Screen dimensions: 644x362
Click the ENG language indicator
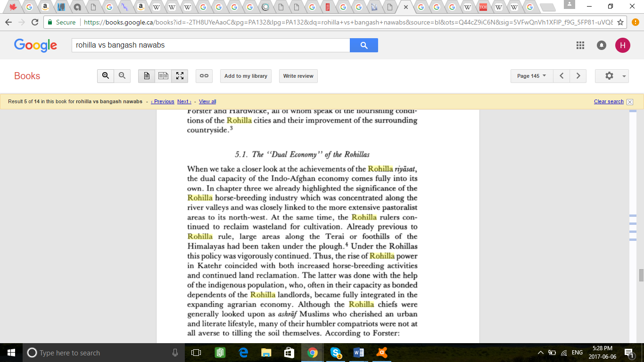click(x=577, y=353)
